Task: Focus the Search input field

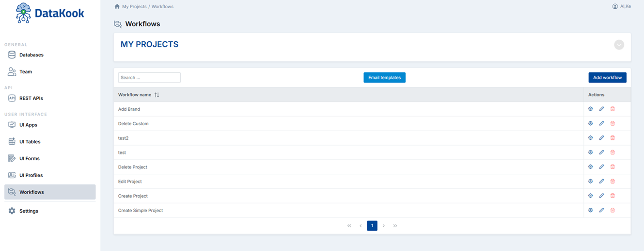Action: [149, 78]
